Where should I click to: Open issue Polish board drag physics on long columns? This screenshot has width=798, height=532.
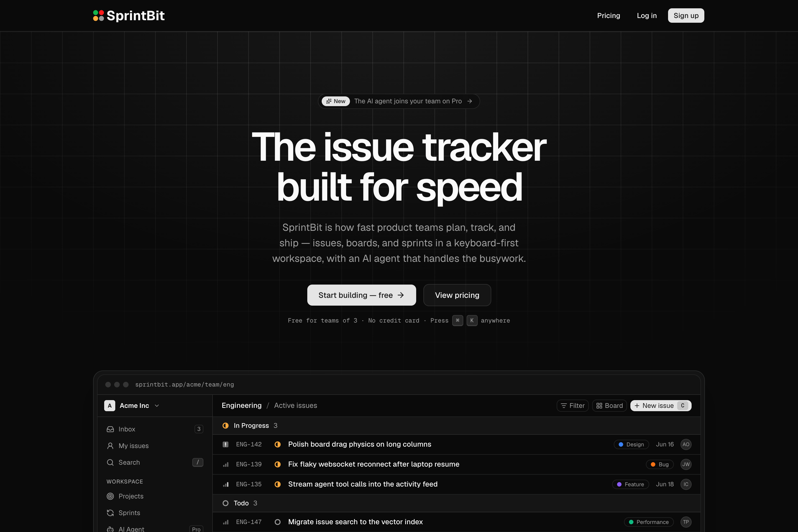360,444
